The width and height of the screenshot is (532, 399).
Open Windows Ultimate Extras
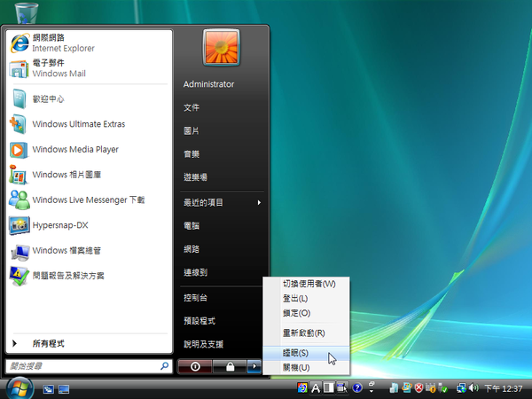click(89, 124)
